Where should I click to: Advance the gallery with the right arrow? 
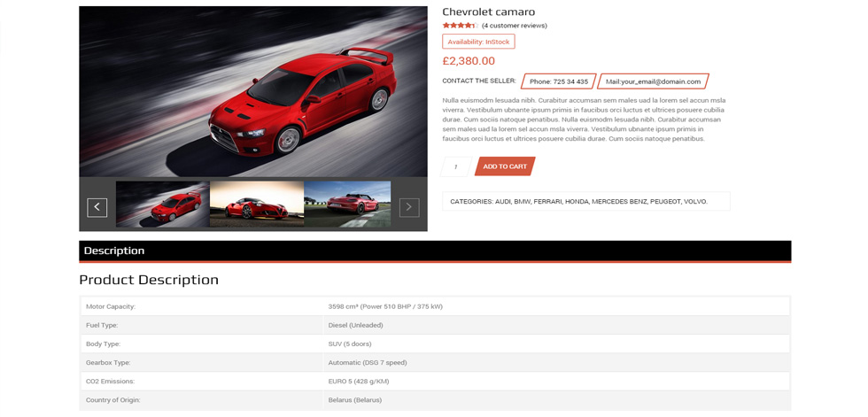click(409, 207)
